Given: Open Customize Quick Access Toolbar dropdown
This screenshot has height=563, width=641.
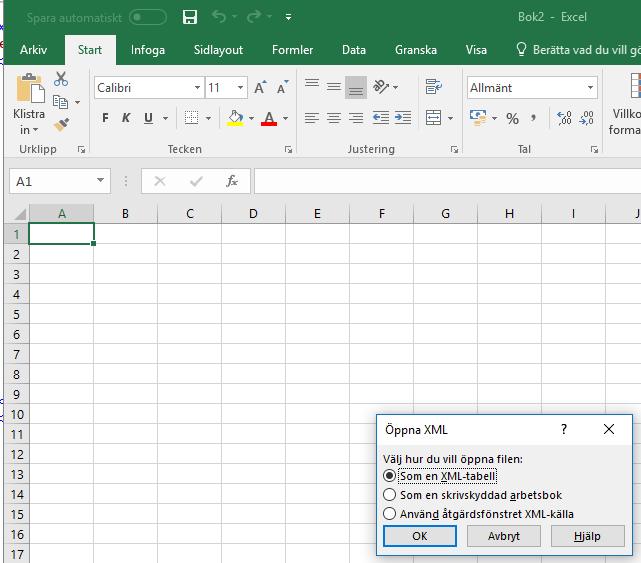Looking at the screenshot, I should click(288, 17).
